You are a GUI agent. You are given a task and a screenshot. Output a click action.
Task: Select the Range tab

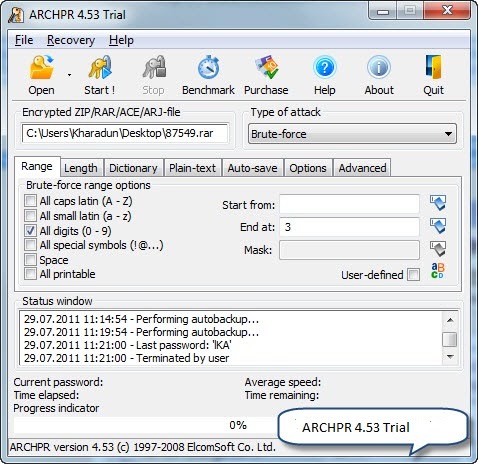[37, 166]
